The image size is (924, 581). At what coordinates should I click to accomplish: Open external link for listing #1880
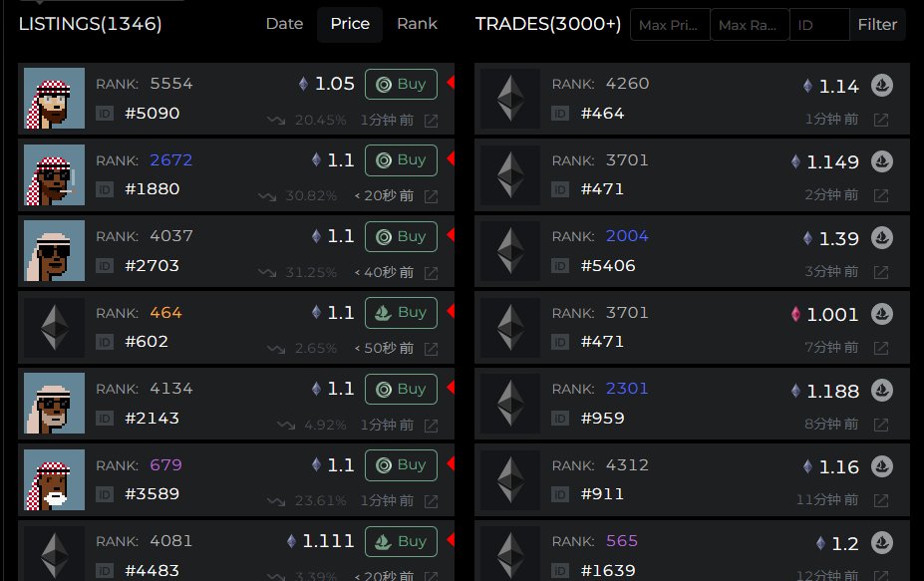pyautogui.click(x=432, y=196)
